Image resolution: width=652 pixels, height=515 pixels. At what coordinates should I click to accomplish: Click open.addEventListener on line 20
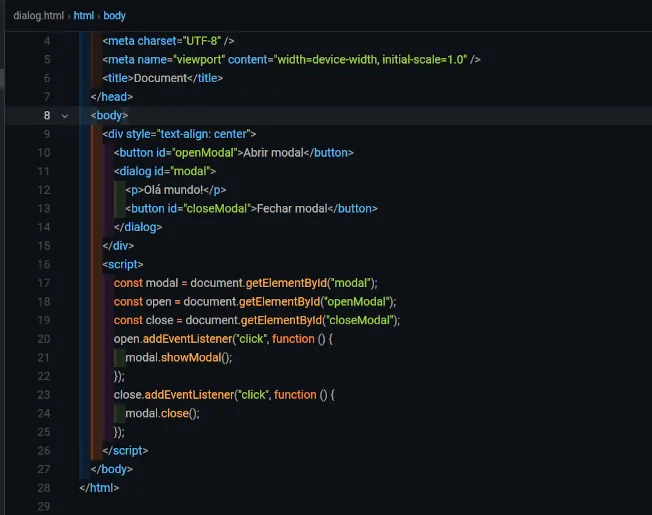tap(173, 339)
